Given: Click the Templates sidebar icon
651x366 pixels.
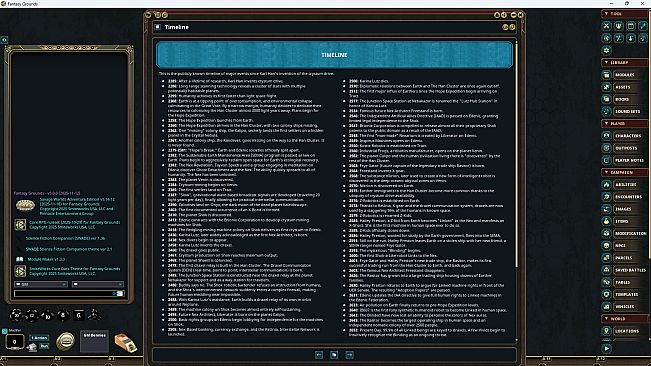Looking at the screenshot, I should point(607,294).
